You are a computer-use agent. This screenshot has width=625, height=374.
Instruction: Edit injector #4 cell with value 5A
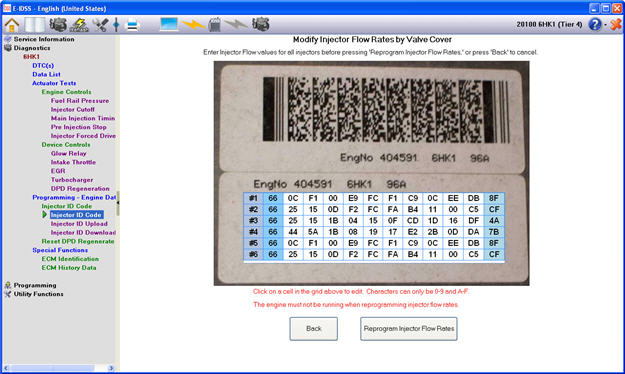[x=313, y=232]
